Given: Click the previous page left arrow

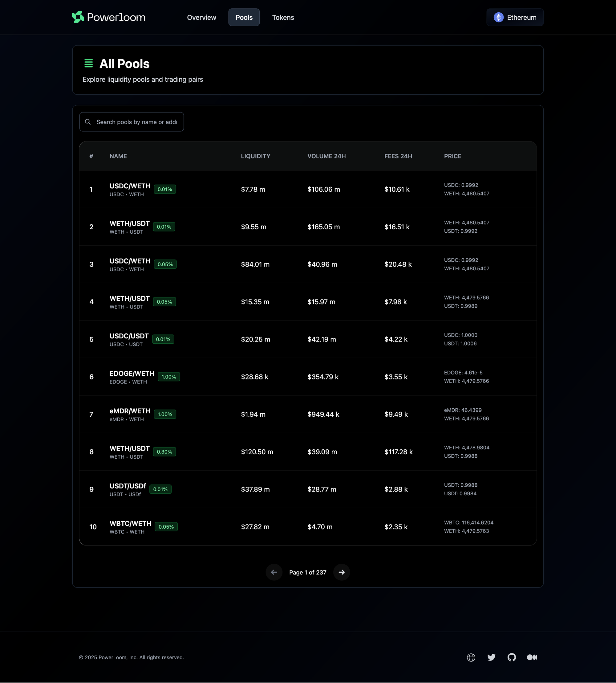Looking at the screenshot, I should point(274,572).
